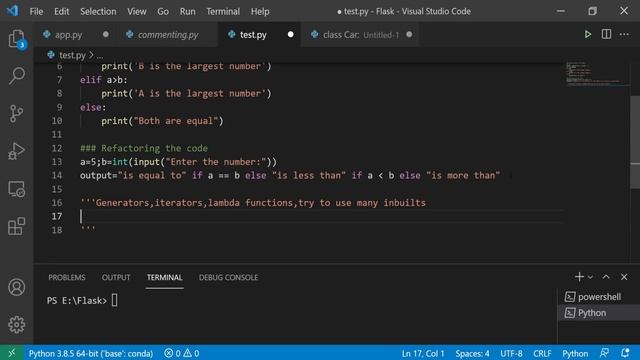This screenshot has height=360, width=640.
Task: Show the PROBLEMS panel tab
Action: point(67,278)
